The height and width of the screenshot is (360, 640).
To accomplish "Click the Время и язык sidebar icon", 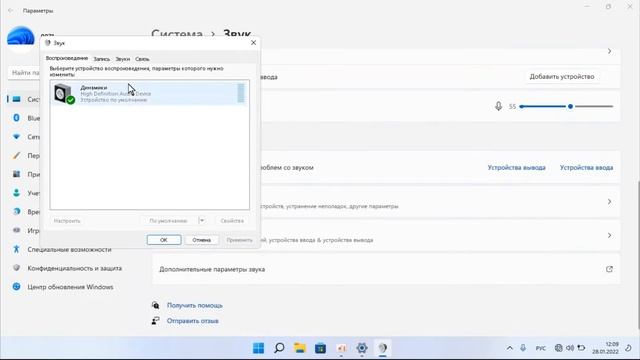I will (16, 211).
